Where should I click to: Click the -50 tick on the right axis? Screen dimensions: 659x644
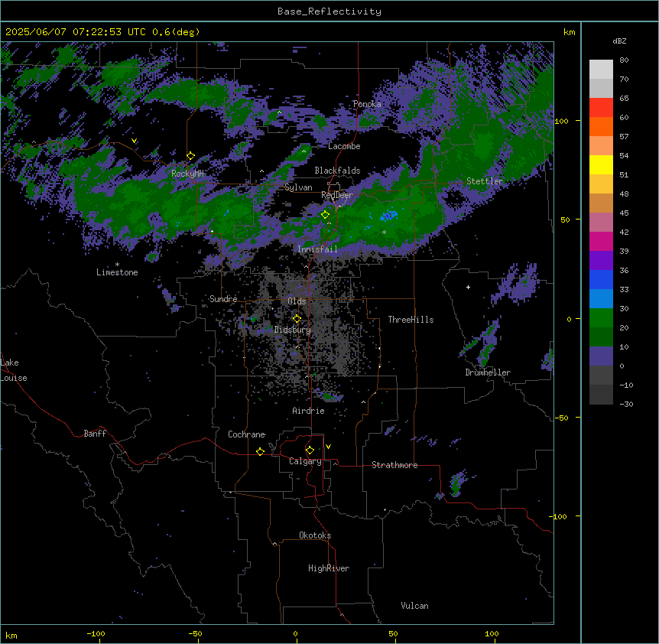(x=561, y=418)
